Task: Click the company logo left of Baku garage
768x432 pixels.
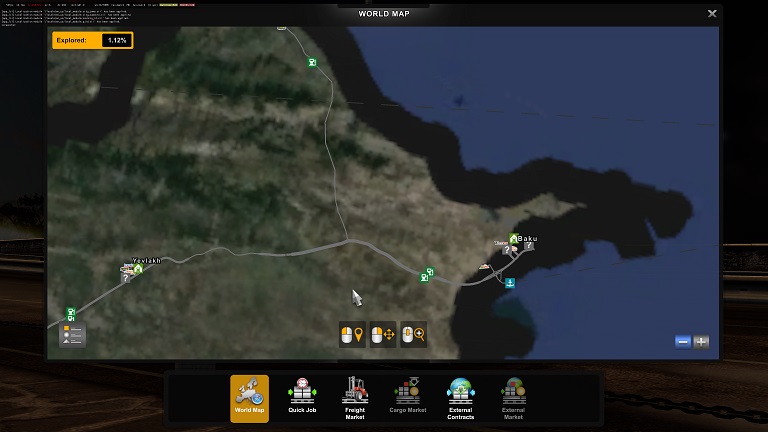Action: (x=501, y=243)
